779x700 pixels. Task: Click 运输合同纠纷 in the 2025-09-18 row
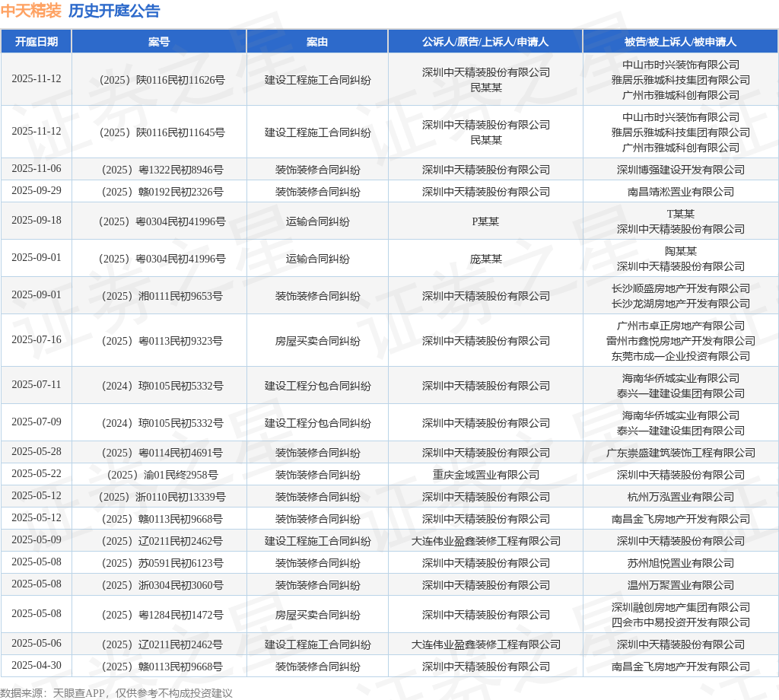317,221
